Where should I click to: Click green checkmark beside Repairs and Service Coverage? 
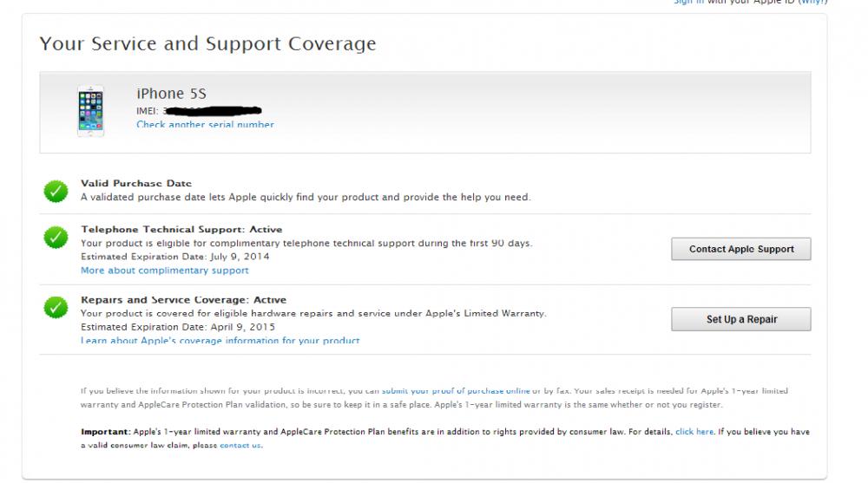56,307
